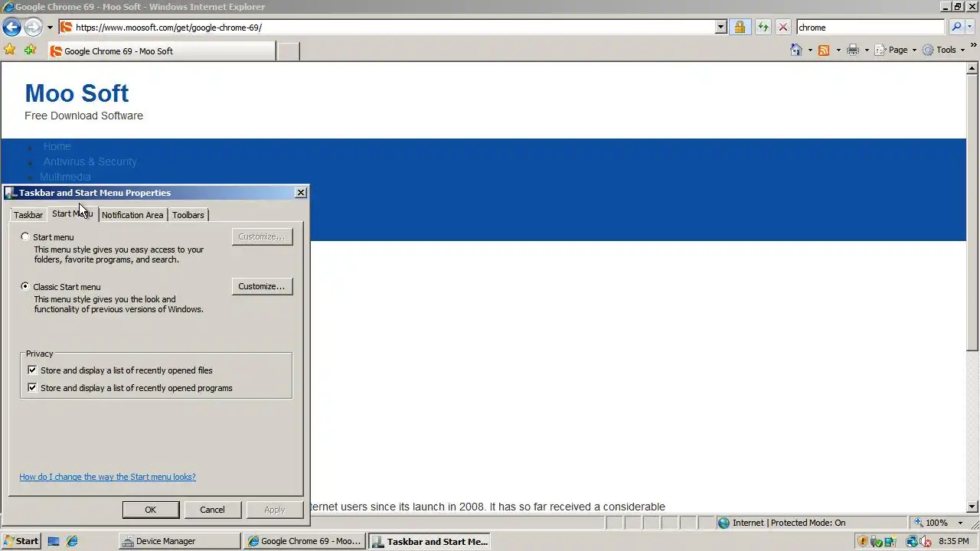Switch to the Notification Area tab
This screenshot has width=980, height=551.
coord(132,215)
